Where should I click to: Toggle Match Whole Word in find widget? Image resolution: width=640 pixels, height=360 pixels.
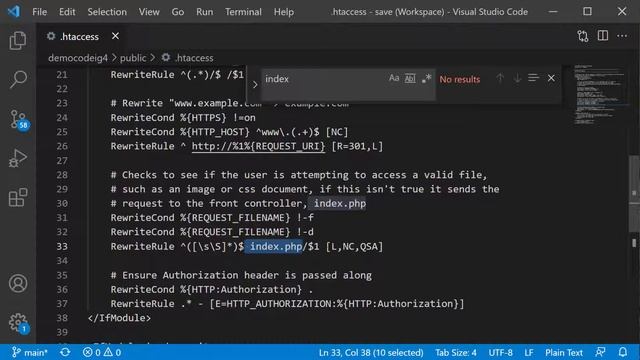click(x=410, y=78)
